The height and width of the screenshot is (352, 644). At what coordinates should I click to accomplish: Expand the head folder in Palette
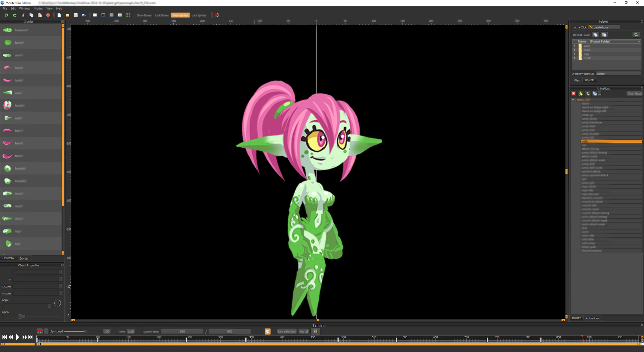(575, 50)
